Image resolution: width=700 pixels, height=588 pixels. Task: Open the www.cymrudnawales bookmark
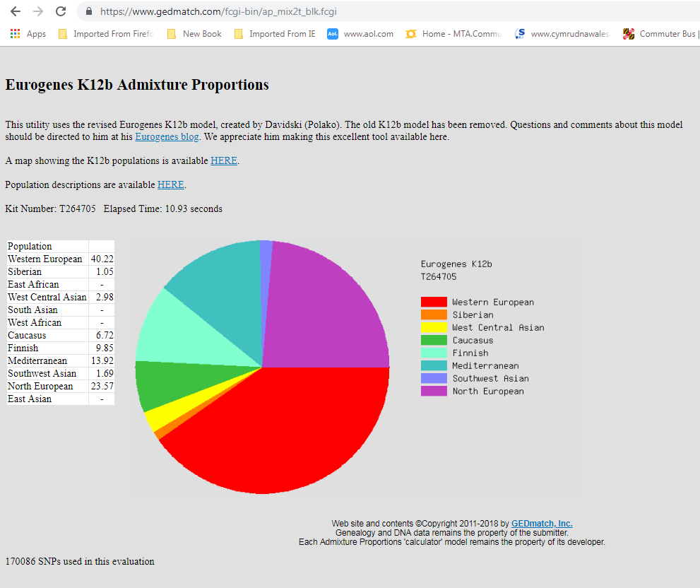562,33
